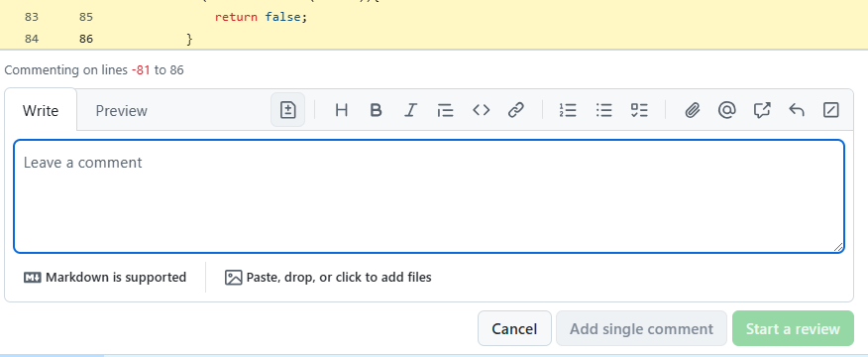
Task: Click the Markdown icon in the footer
Action: click(32, 278)
